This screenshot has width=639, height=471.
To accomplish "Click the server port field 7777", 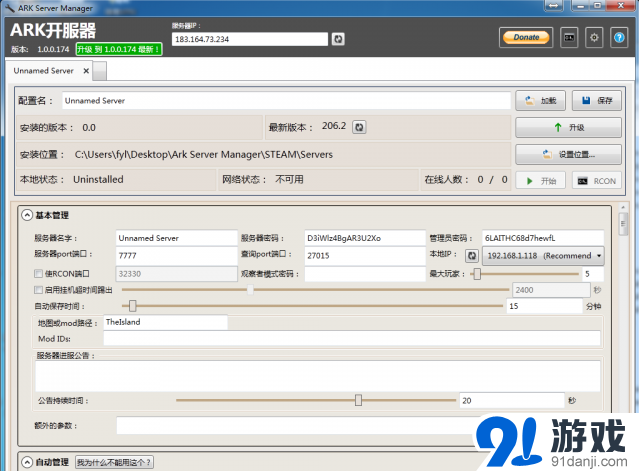I will coord(176,255).
